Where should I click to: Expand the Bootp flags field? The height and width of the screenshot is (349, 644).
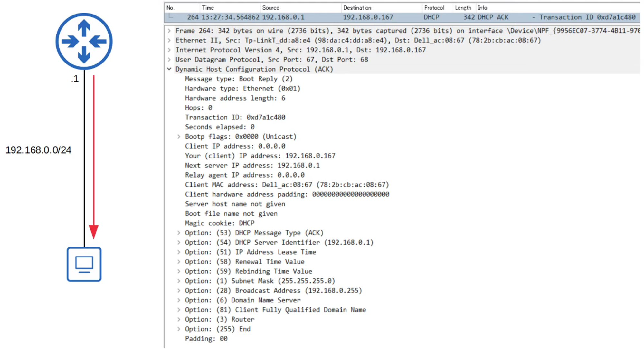tap(179, 137)
